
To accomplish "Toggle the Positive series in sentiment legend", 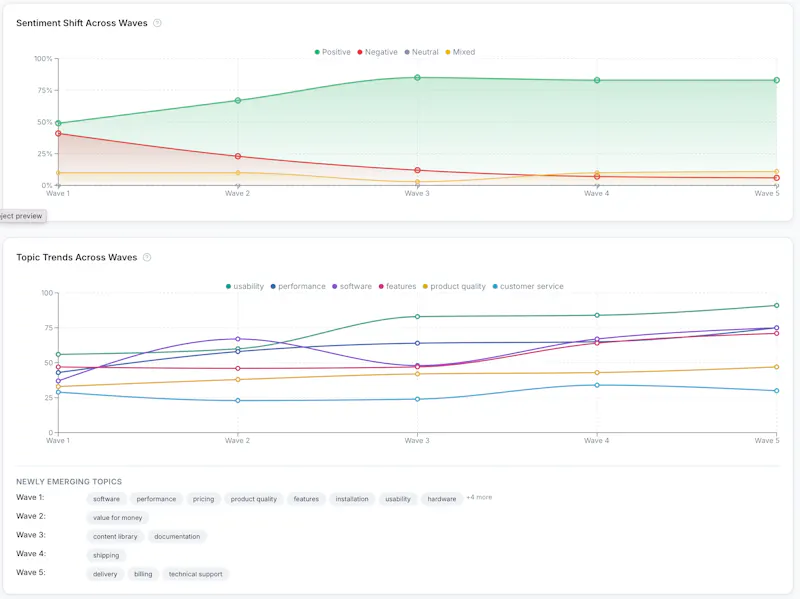I will pyautogui.click(x=333, y=52).
